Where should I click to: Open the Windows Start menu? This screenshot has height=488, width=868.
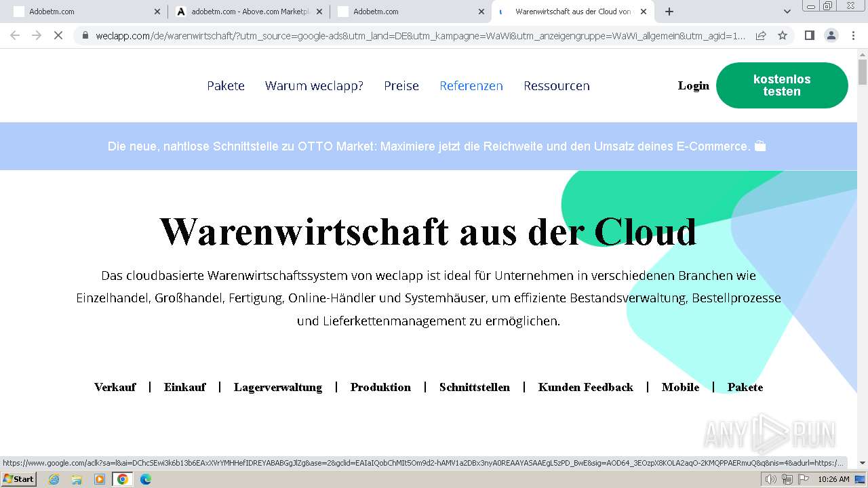pos(18,479)
